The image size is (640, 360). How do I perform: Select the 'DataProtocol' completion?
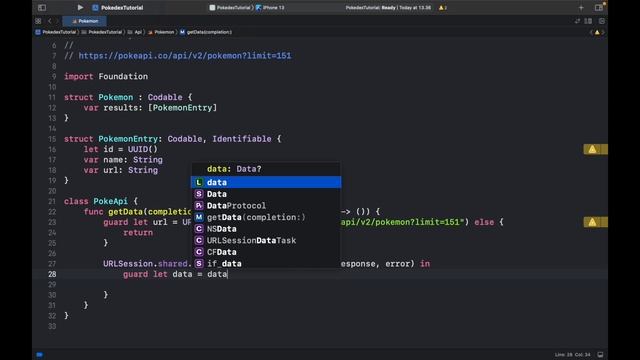coord(266,205)
